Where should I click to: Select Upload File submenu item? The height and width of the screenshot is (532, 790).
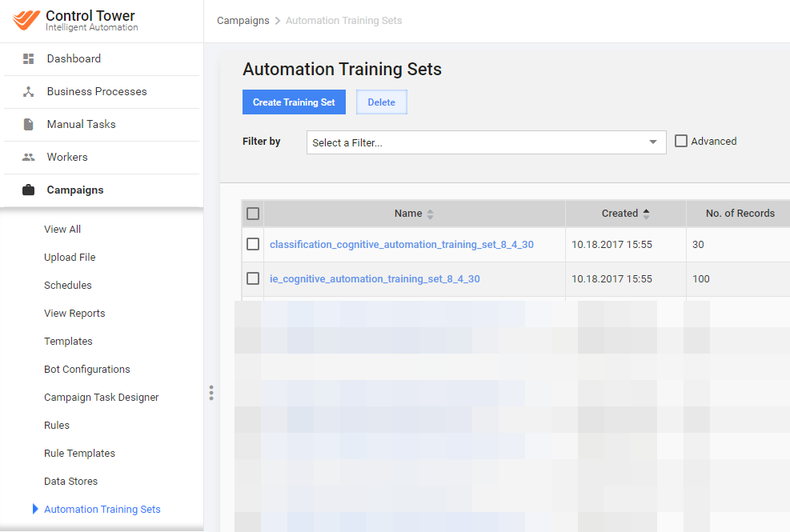point(70,258)
